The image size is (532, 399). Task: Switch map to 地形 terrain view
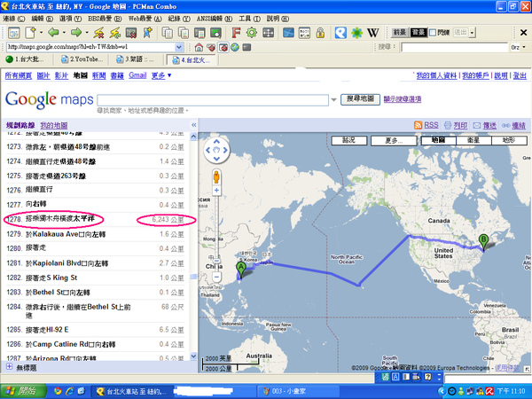[x=509, y=140]
